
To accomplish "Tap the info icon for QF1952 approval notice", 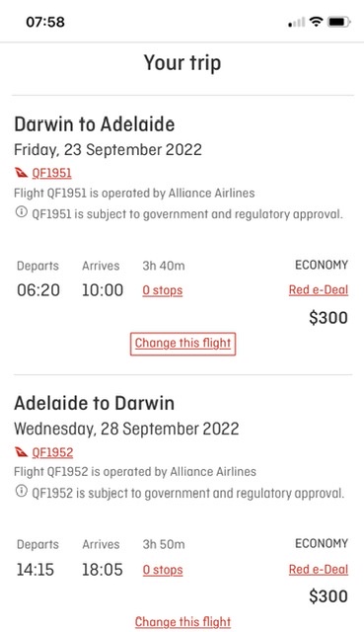I will (22, 491).
